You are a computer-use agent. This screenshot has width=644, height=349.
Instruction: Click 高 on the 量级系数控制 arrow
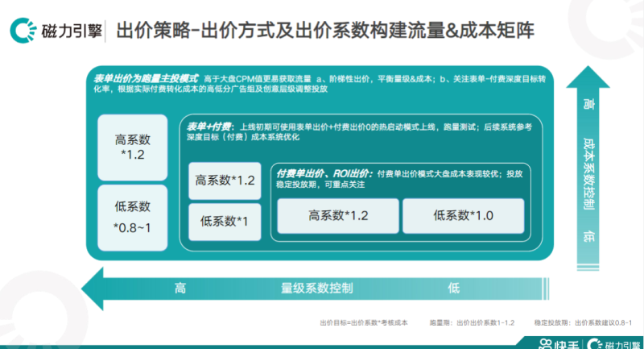[x=180, y=289]
